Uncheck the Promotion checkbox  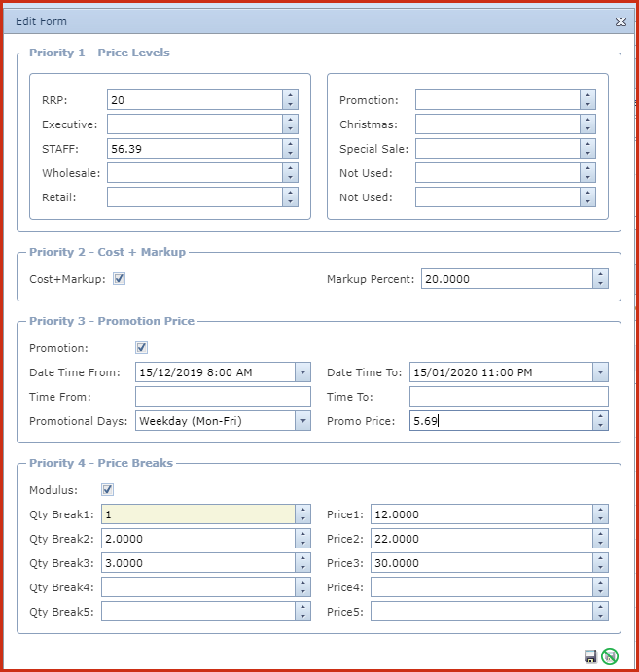(x=141, y=347)
